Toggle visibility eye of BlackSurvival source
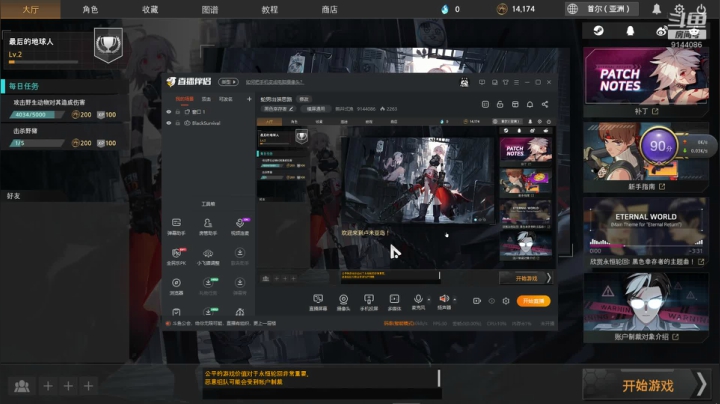The height and width of the screenshot is (404, 720). click(169, 123)
